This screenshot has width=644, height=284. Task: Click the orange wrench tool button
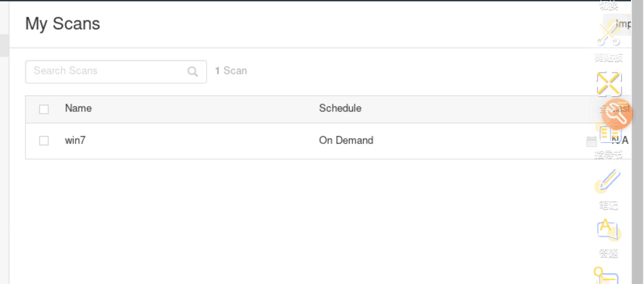click(617, 114)
